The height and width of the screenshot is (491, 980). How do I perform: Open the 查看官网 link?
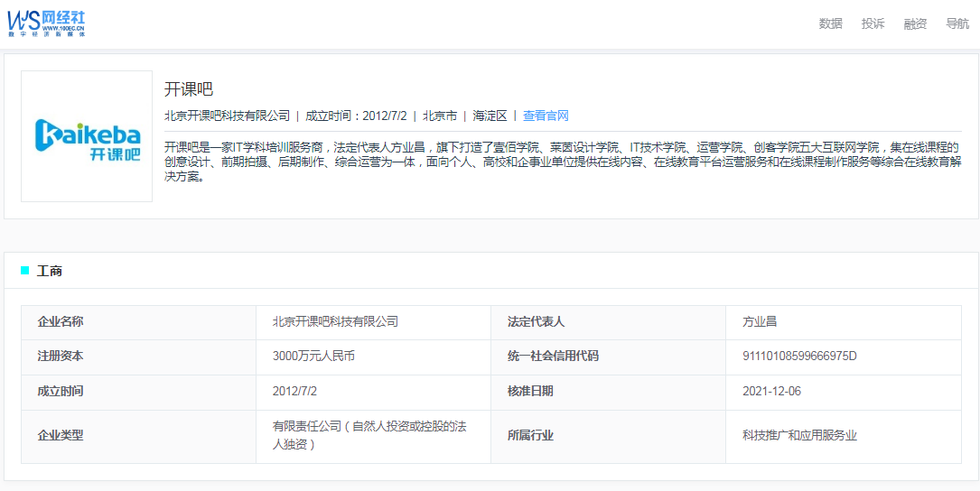(x=546, y=116)
